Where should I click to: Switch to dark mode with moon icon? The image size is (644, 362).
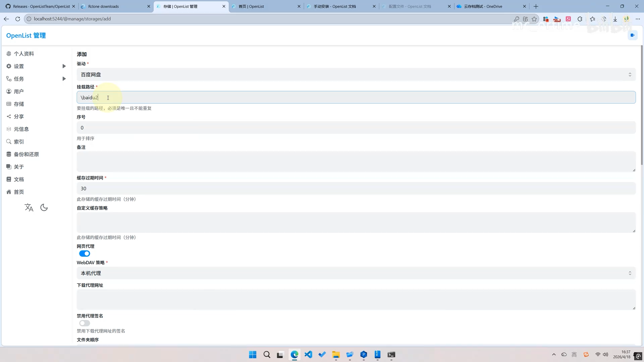pos(44,207)
